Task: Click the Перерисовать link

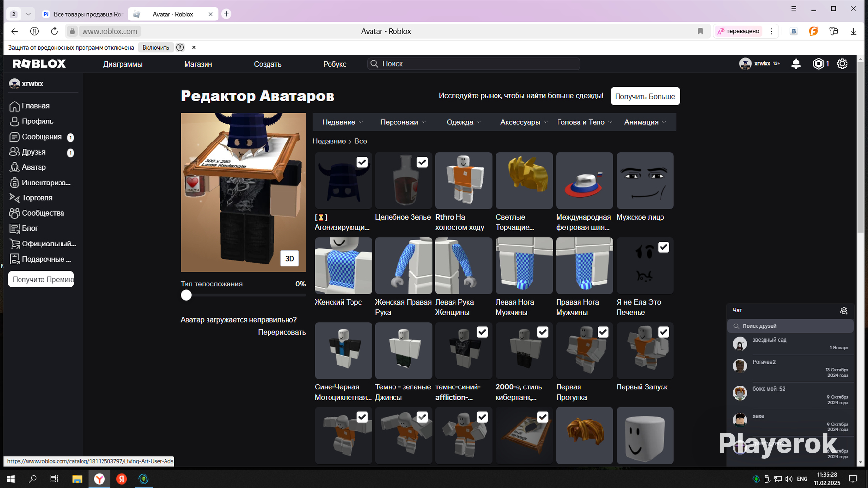Action: pos(282,332)
